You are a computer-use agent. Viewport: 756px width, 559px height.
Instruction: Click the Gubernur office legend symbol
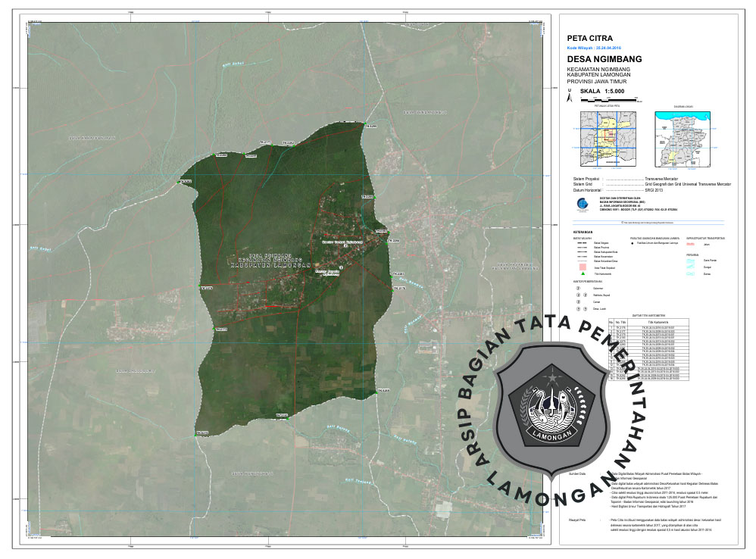click(579, 289)
